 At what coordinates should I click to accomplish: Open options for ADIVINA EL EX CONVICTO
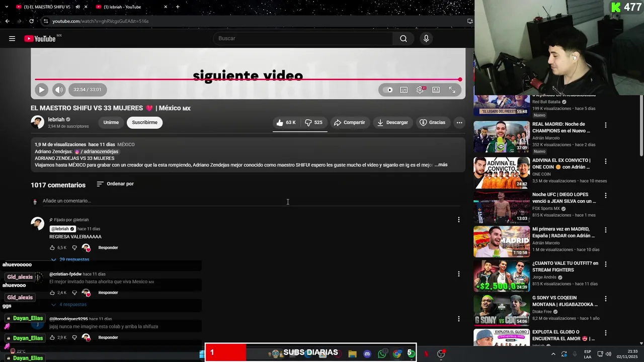(x=606, y=161)
